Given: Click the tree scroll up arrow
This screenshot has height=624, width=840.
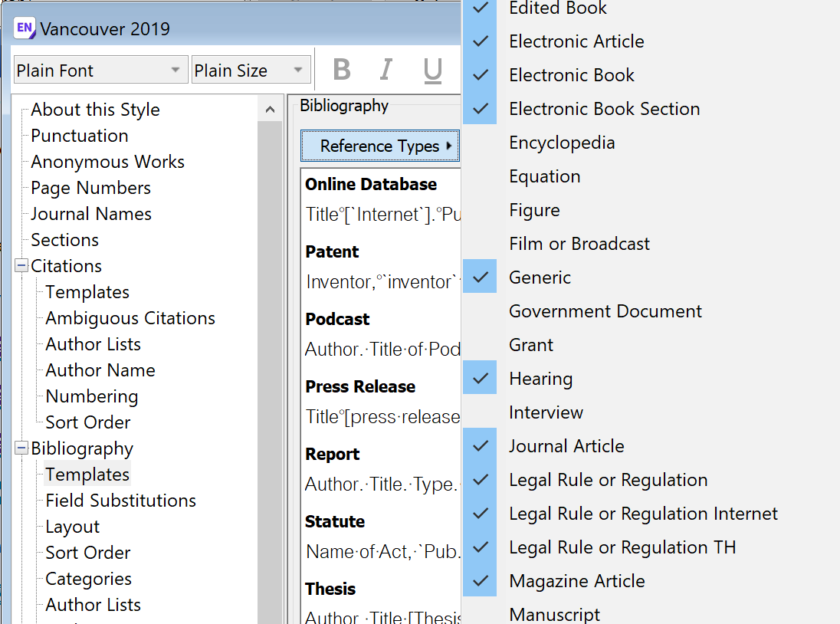Looking at the screenshot, I should click(x=270, y=110).
